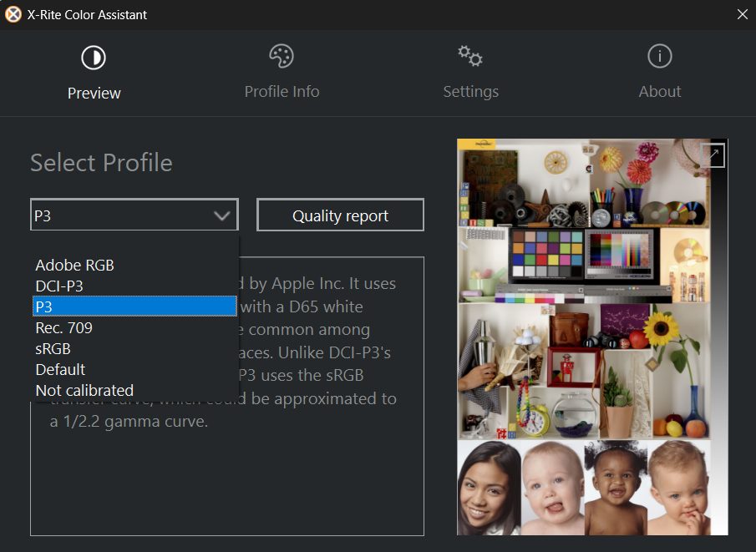Choose Not calibrated from the list
The height and width of the screenshot is (552, 756).
[84, 390]
